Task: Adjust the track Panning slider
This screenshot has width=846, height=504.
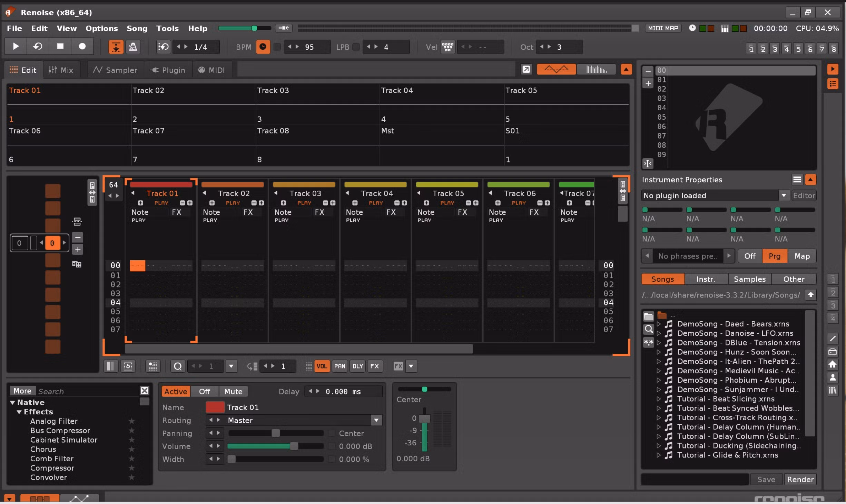Action: pyautogui.click(x=275, y=433)
